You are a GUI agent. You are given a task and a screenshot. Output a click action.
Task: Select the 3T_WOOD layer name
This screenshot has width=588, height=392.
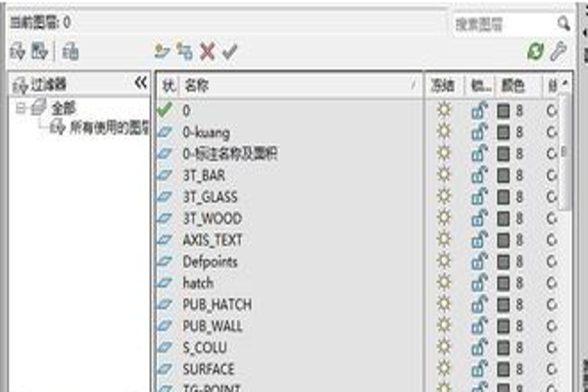[213, 219]
